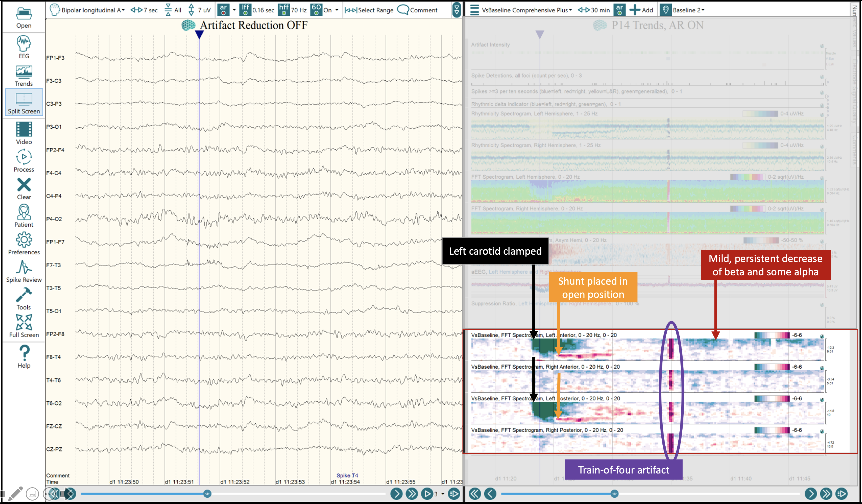Toggle the hff high frequency filter

[x=284, y=10]
